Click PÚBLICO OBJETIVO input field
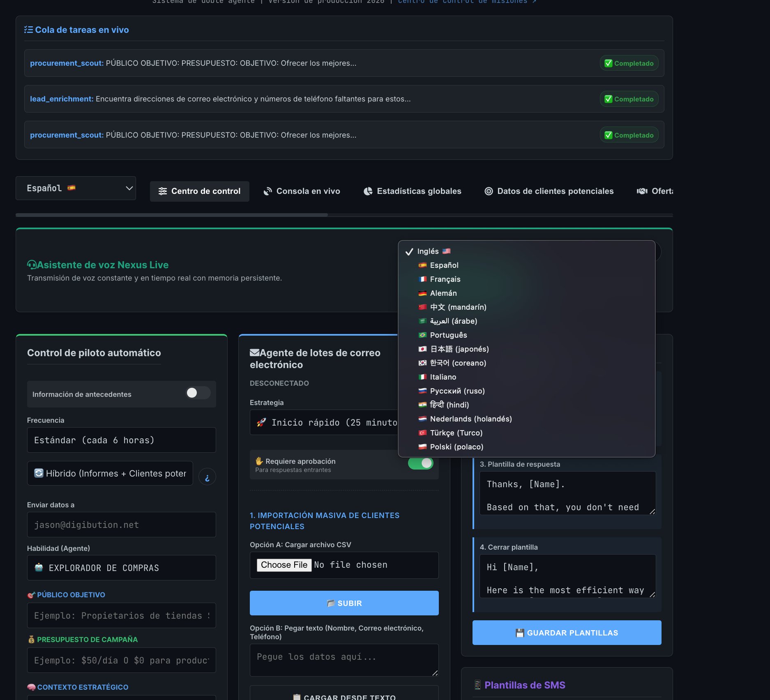The width and height of the screenshot is (770, 700). point(122,615)
